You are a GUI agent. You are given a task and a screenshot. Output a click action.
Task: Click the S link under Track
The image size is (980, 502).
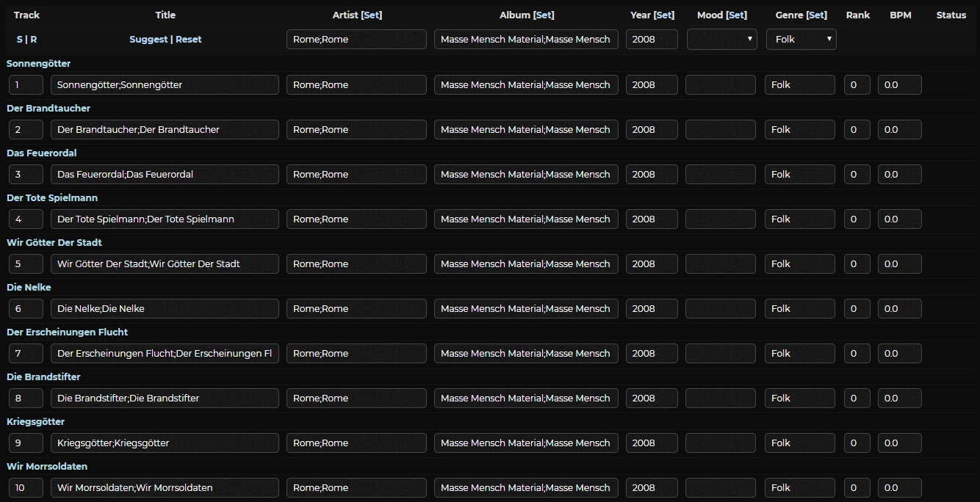pos(19,40)
